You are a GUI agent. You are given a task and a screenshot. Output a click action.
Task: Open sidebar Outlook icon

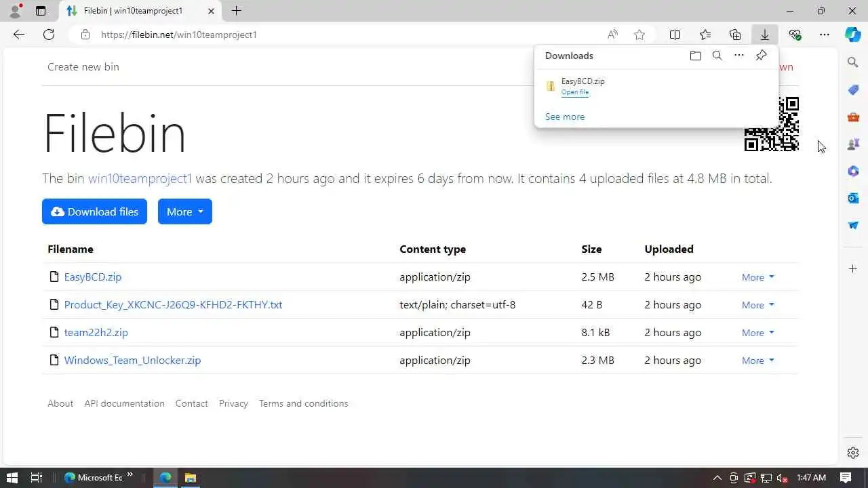[853, 198]
